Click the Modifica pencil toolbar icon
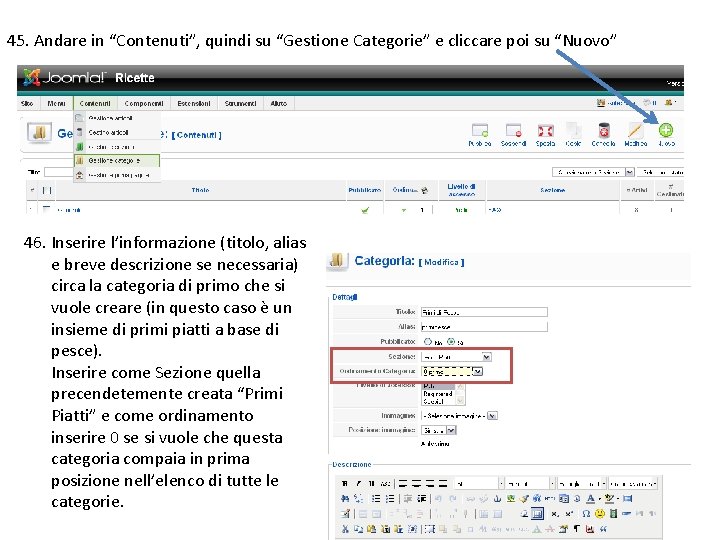This screenshot has width=720, height=540. [x=635, y=130]
